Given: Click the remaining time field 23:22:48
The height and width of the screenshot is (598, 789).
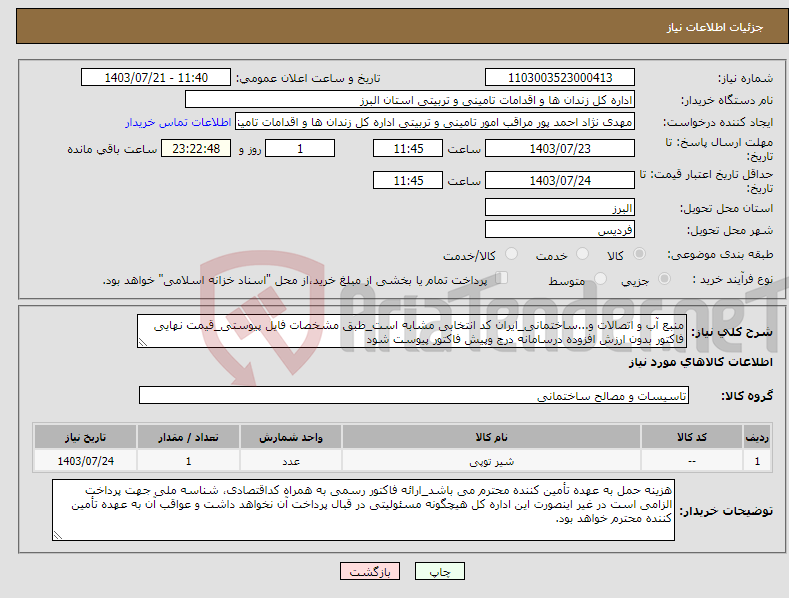Looking at the screenshot, I should (196, 148).
